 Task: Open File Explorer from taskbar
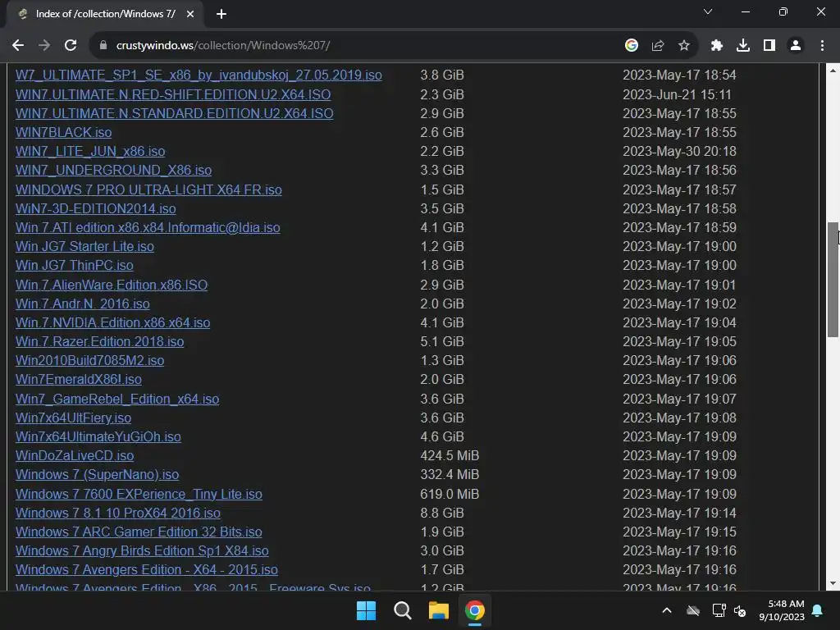pos(439,610)
